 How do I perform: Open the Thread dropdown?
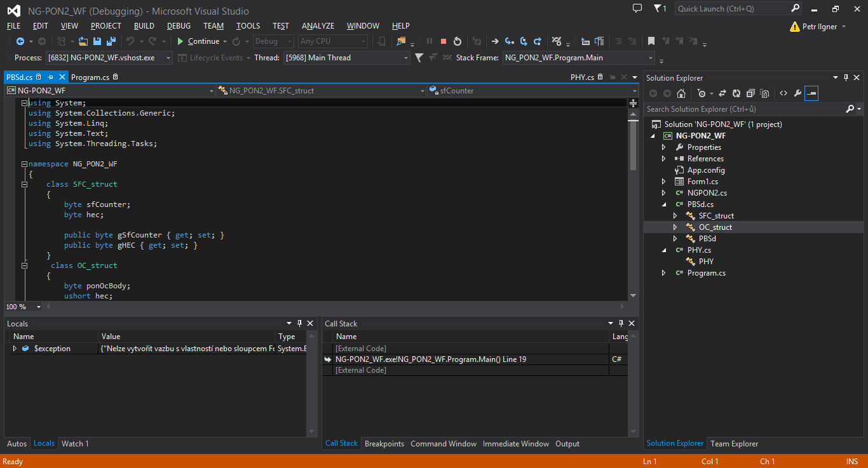(x=406, y=58)
